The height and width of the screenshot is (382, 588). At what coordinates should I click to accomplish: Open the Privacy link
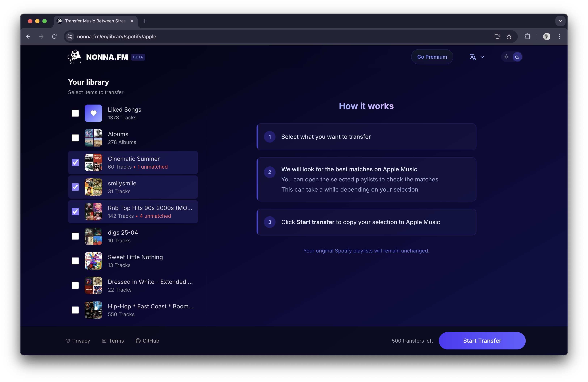[78, 341]
